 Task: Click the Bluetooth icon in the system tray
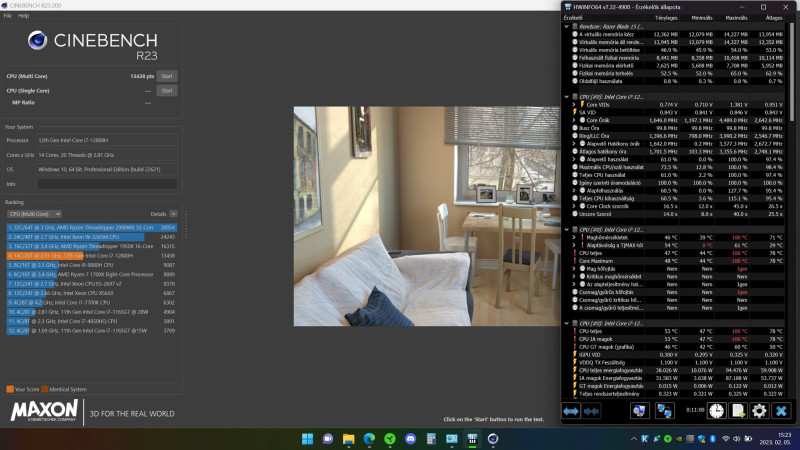click(x=713, y=439)
